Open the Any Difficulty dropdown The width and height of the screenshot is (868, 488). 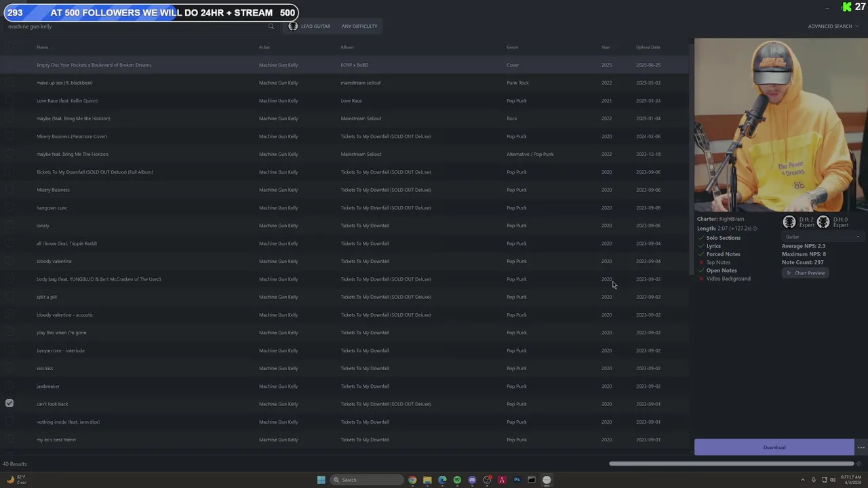359,26
